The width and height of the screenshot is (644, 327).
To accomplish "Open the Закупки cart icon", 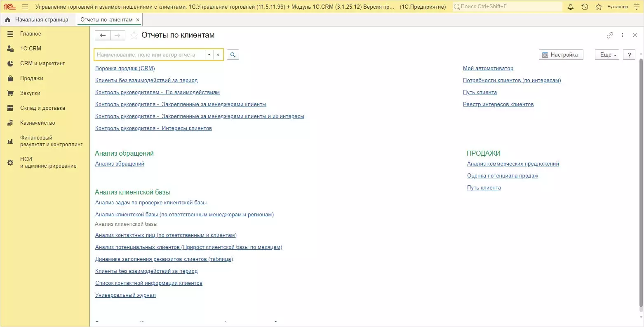I will 10,93.
